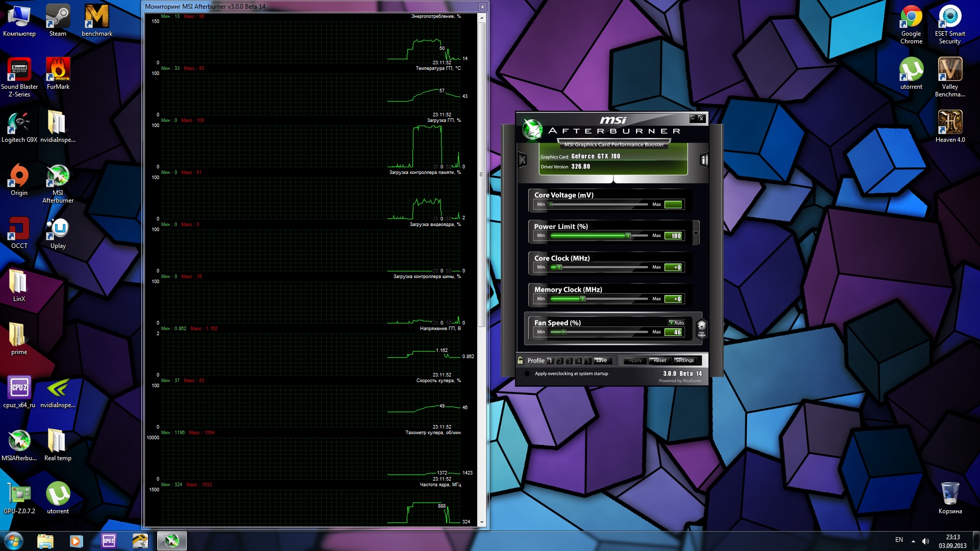Screen dimensions: 980x551
Task: Toggle fan speed Auto mode
Action: click(676, 322)
